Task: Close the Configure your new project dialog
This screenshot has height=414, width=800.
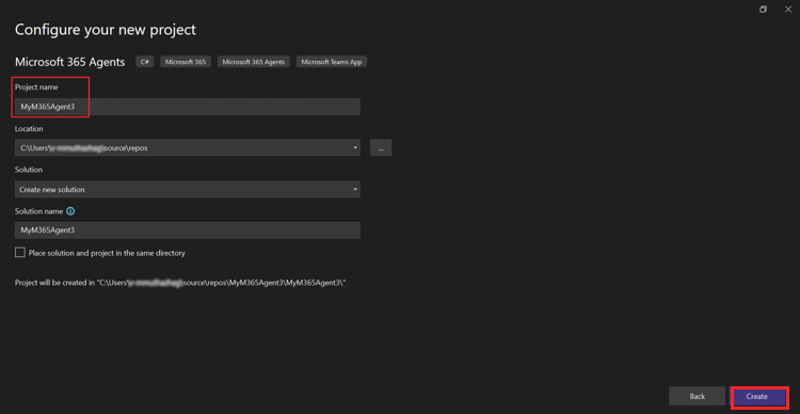Action: [788, 9]
